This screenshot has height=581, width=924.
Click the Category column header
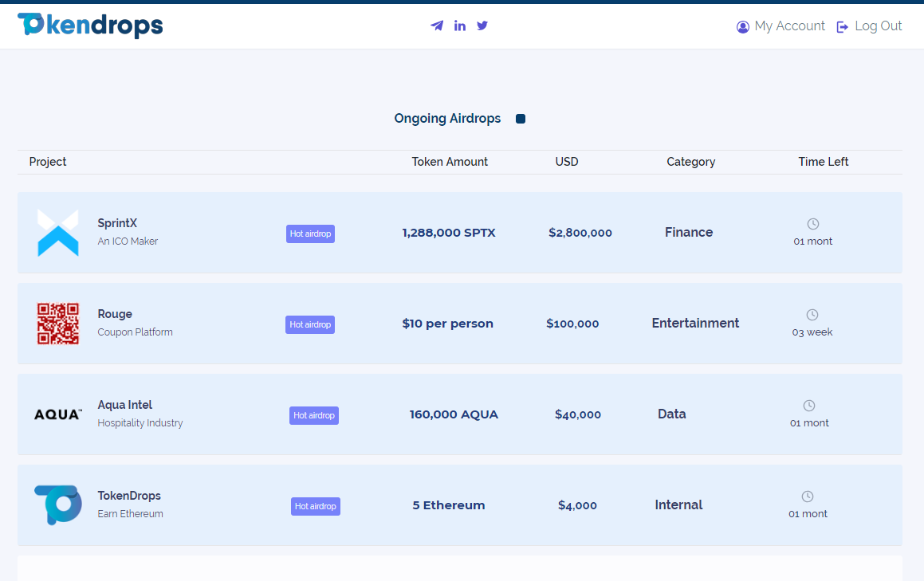pyautogui.click(x=690, y=162)
